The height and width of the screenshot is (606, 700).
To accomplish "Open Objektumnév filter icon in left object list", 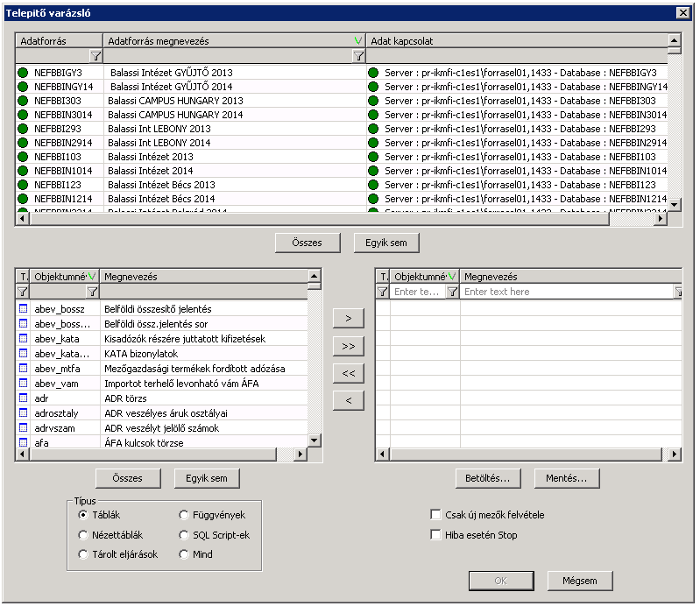I will click(x=92, y=292).
